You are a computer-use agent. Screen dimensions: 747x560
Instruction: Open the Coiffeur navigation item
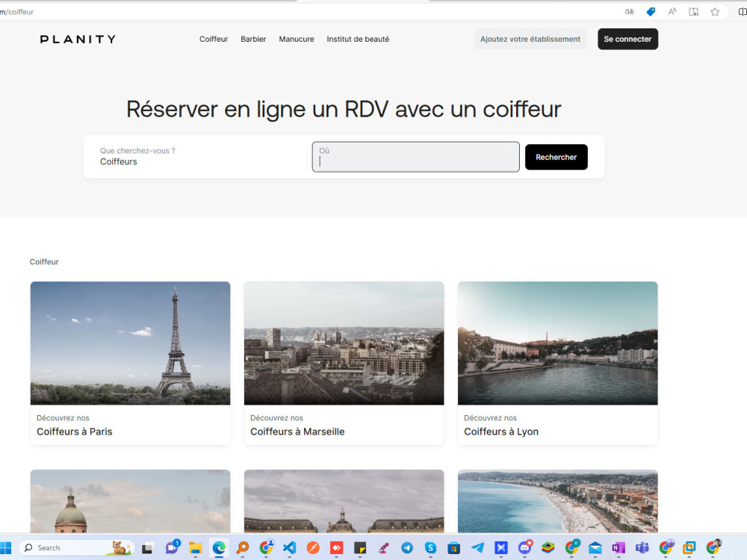(x=214, y=39)
